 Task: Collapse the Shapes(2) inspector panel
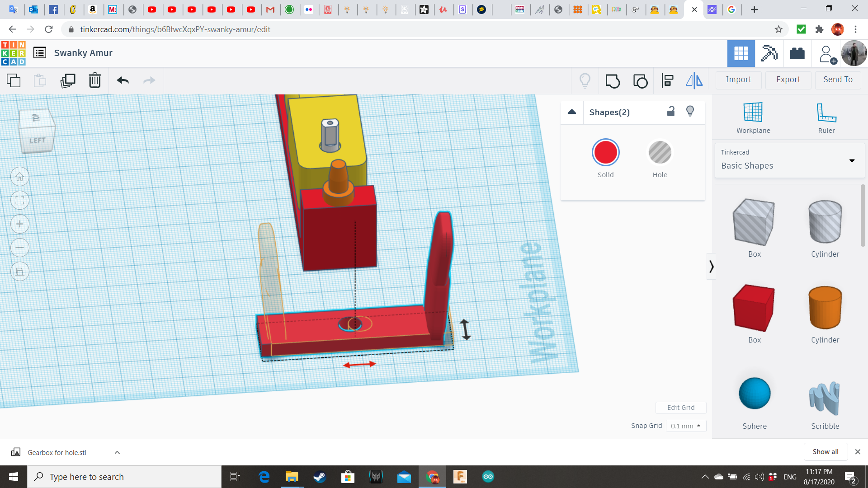[x=572, y=112]
